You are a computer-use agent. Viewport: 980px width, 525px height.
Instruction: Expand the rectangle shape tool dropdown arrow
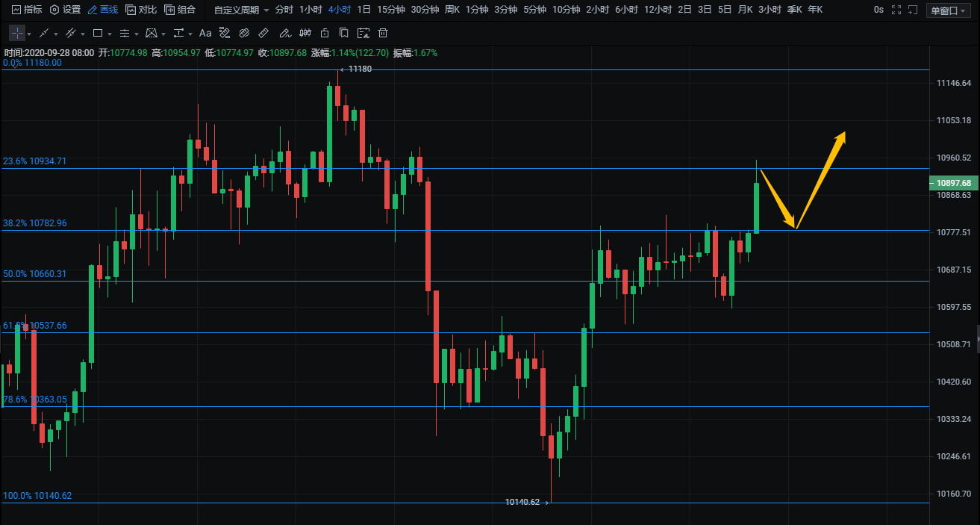(x=109, y=34)
